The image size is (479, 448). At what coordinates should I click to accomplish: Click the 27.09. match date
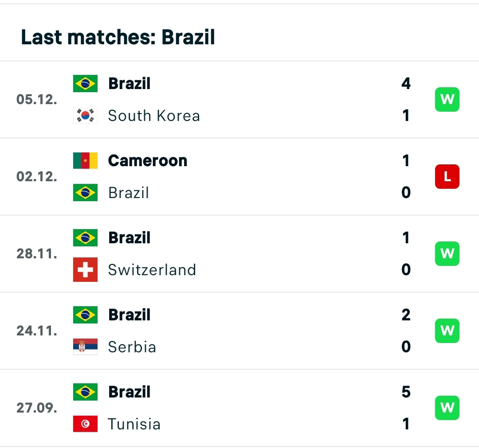37,408
